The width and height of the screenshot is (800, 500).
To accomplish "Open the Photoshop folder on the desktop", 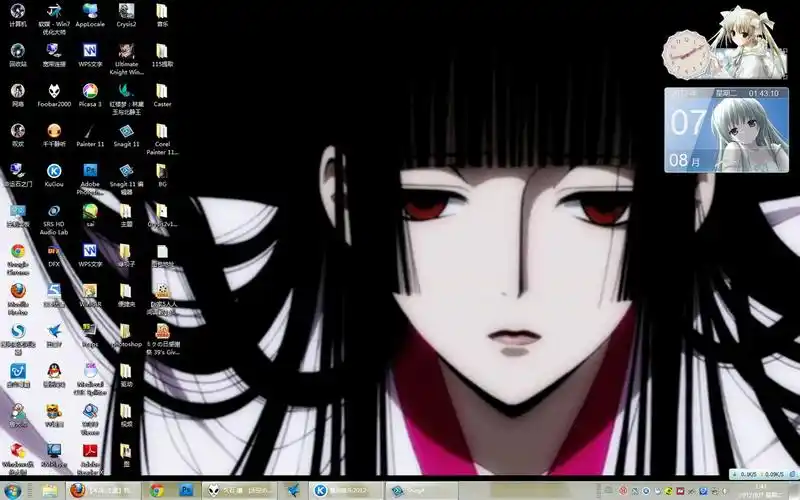I will point(126,331).
